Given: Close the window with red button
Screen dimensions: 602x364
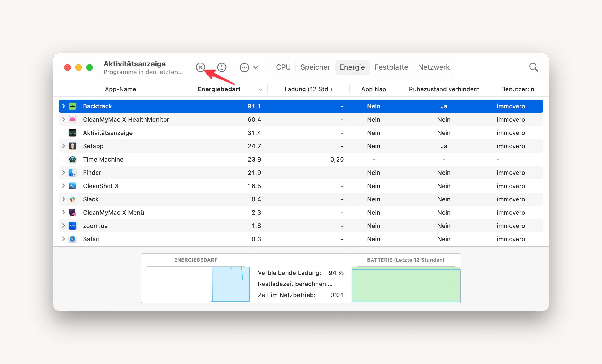Looking at the screenshot, I should point(68,67).
